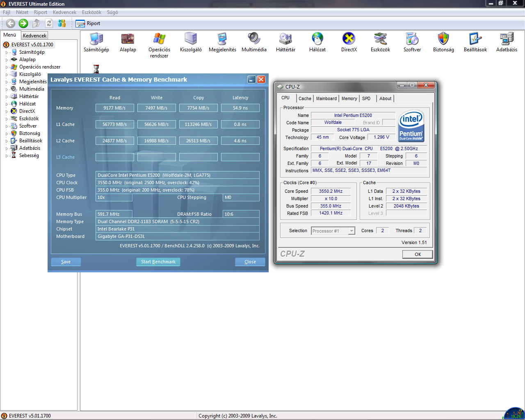Switch to the Cache tab in CPU-Z
This screenshot has width=525, height=420.
305,98
